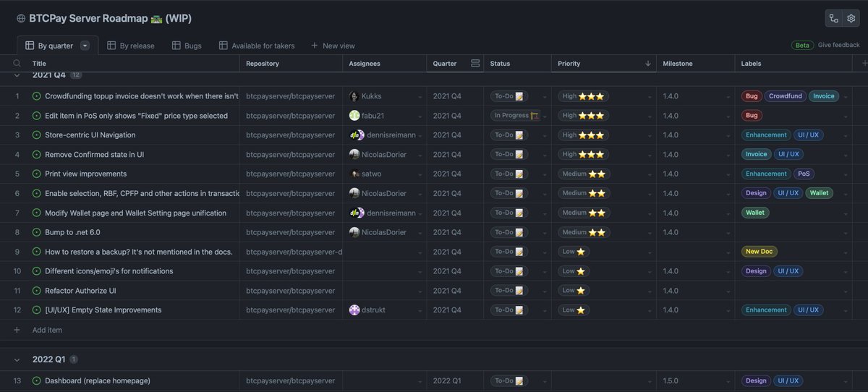Open the Print view improvements issue title
This screenshot has height=392, width=868.
click(x=85, y=174)
